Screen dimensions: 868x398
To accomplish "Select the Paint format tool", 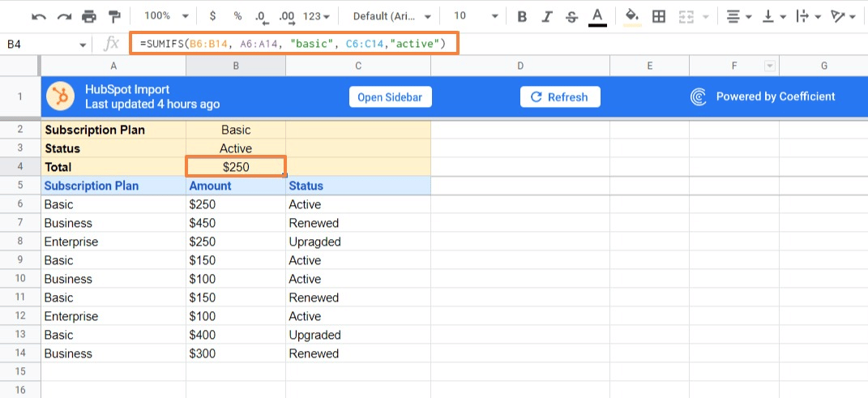I will tap(114, 16).
